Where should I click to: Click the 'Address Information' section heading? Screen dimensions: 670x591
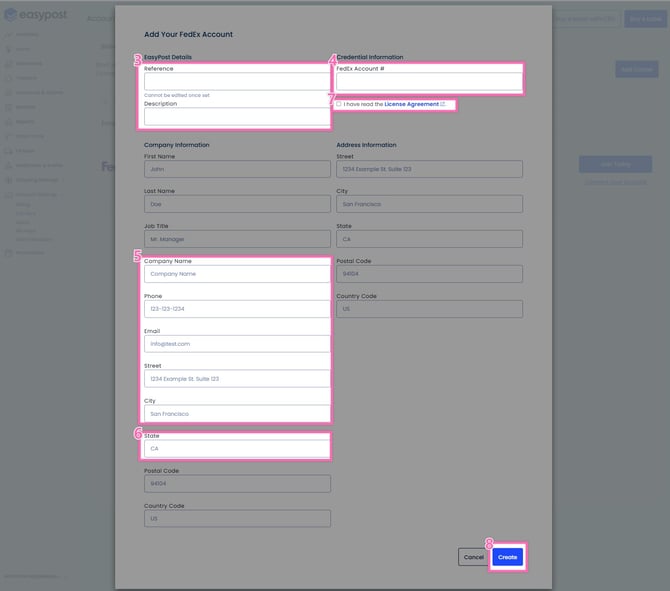366,145
